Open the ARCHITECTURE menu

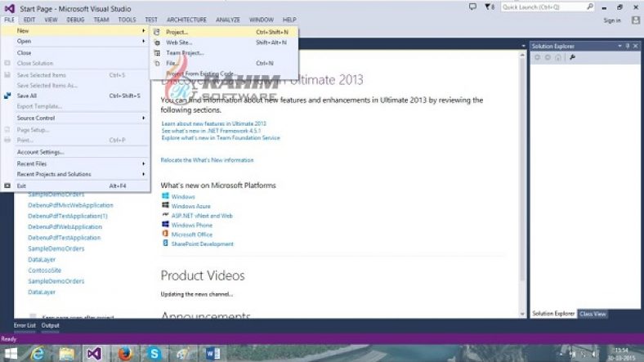(186, 20)
